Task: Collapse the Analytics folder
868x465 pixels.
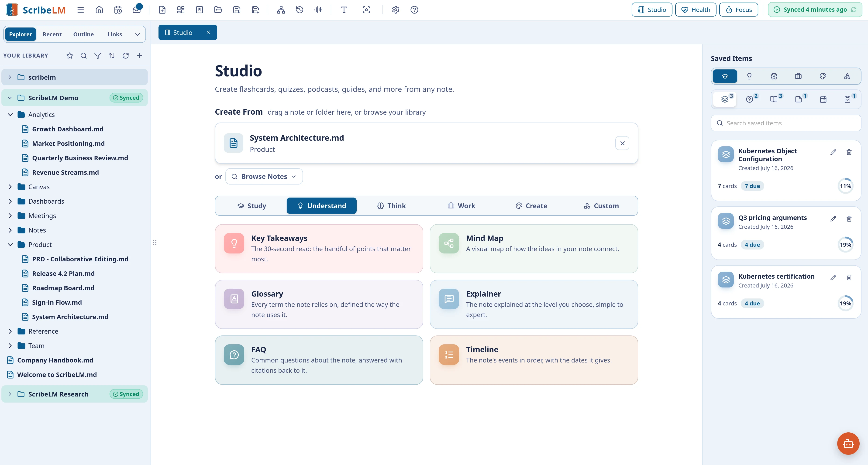Action: click(x=10, y=114)
